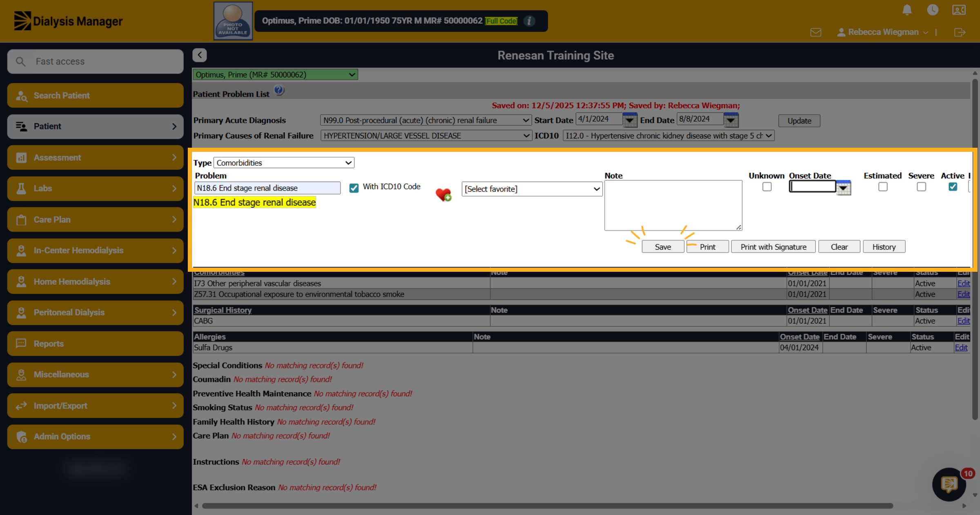Open the patient selector dropdown
The image size is (980, 515).
point(275,75)
